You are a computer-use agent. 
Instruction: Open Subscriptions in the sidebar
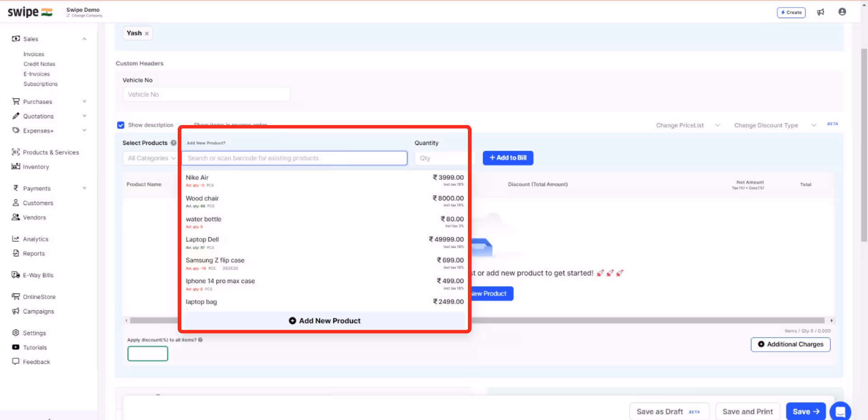pyautogui.click(x=41, y=84)
